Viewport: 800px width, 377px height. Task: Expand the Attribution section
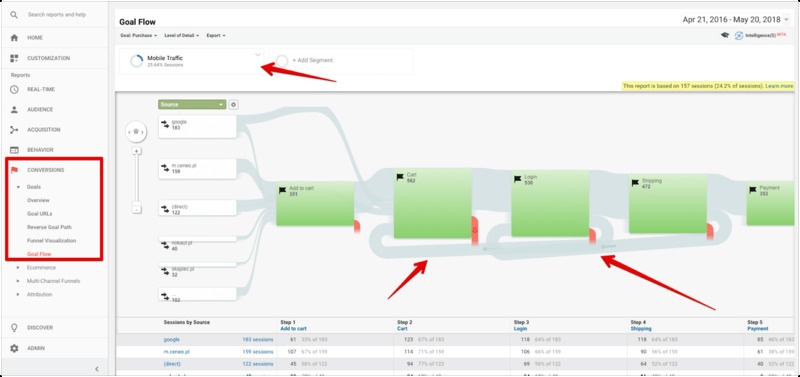(18, 294)
